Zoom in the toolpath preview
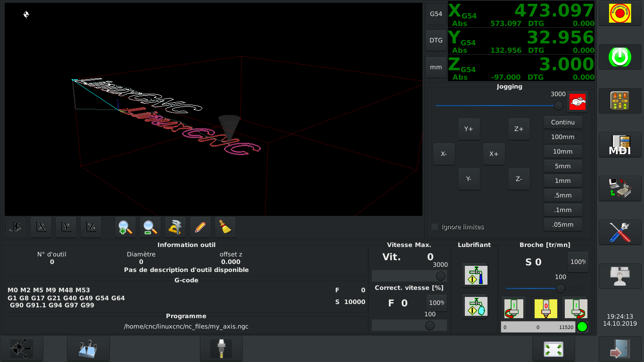This screenshot has height=362, width=644. [125, 227]
